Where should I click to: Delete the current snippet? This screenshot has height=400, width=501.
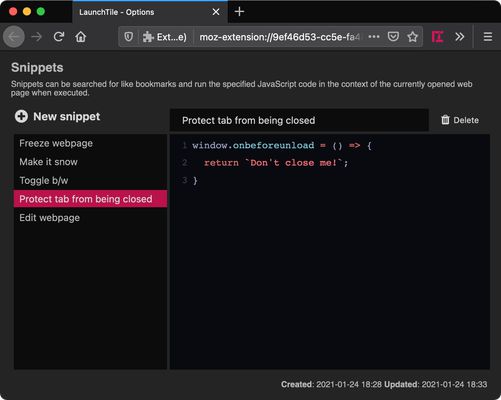pyautogui.click(x=460, y=120)
